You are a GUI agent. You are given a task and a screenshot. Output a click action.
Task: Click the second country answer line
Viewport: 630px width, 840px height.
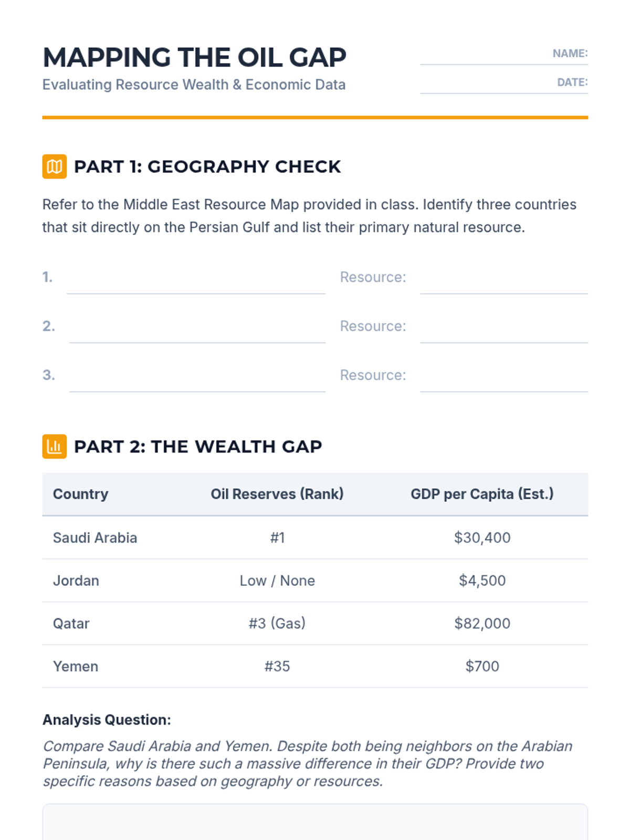[x=197, y=326]
